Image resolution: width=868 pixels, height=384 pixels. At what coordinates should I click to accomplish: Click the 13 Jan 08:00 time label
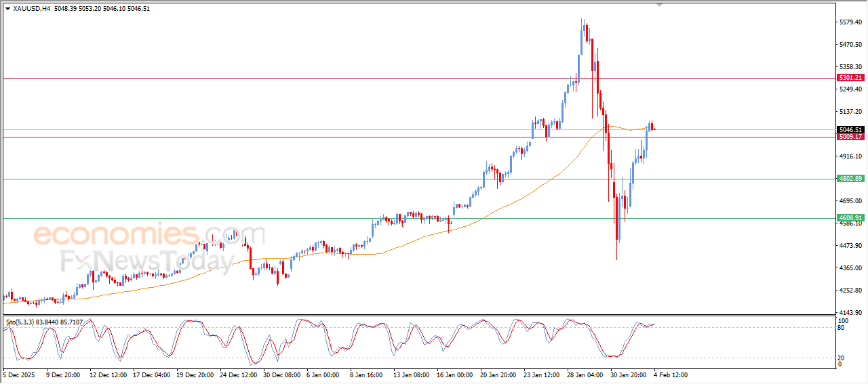412,374
